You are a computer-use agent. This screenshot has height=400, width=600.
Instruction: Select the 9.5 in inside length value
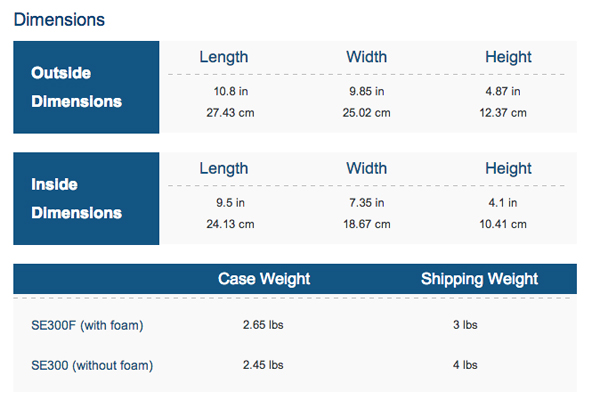click(229, 203)
